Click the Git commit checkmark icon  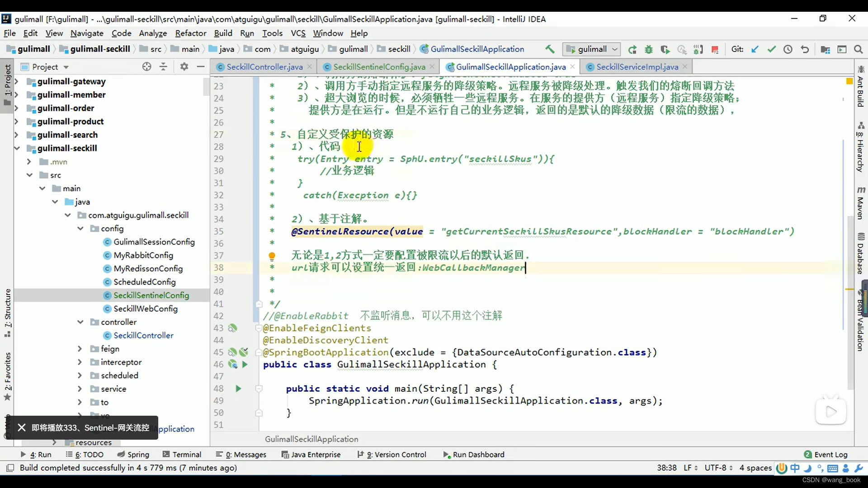[x=771, y=49]
